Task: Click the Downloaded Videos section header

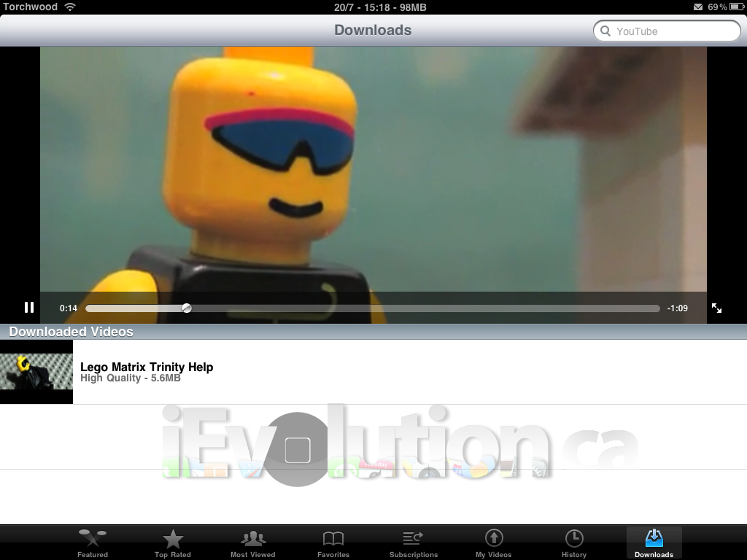Action: coord(373,332)
